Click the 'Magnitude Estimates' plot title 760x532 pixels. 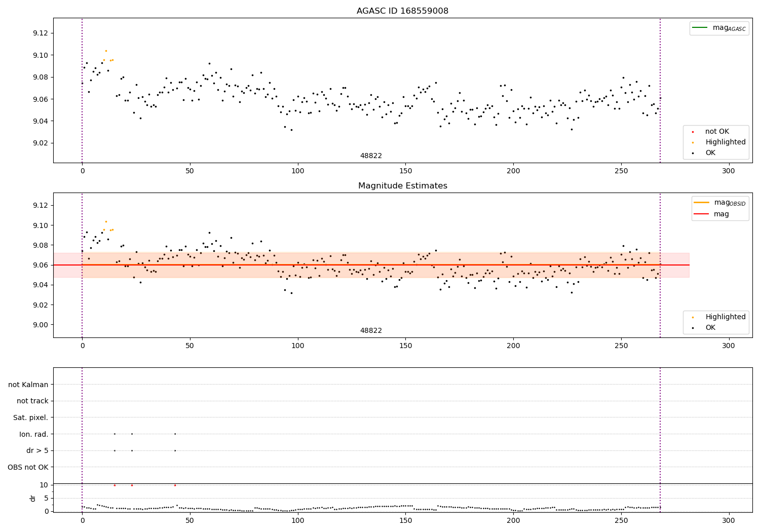click(402, 186)
